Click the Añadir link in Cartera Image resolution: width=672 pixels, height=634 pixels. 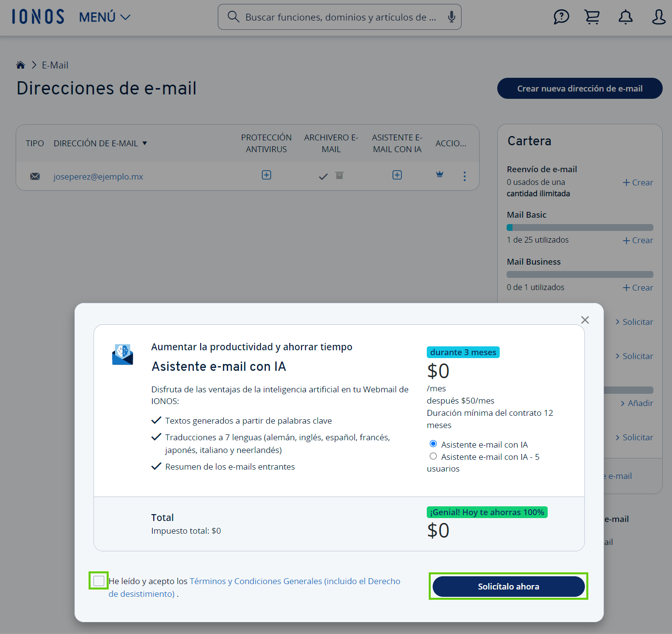pyautogui.click(x=637, y=403)
